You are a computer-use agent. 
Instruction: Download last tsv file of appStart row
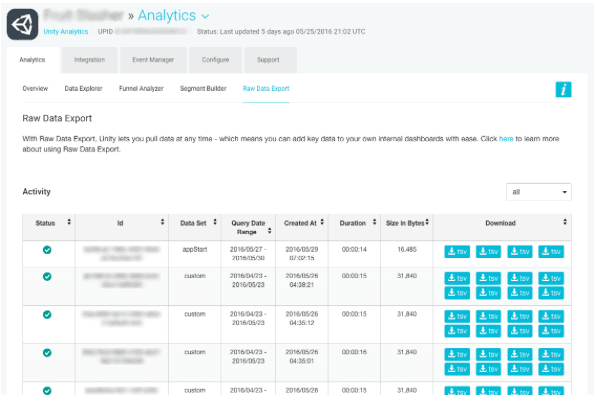pos(551,252)
